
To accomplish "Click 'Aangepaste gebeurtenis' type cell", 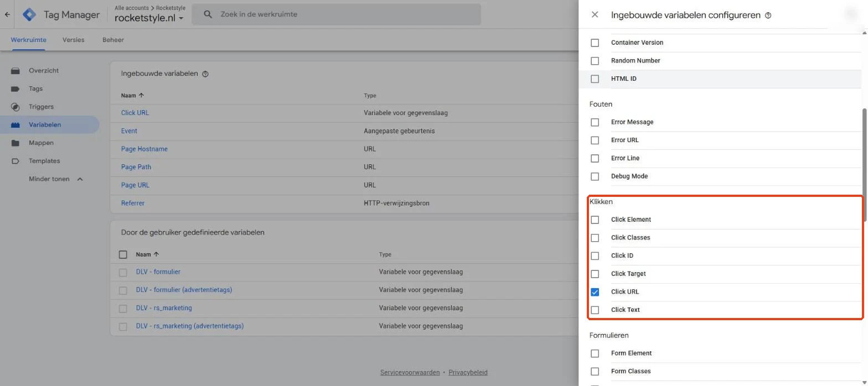I will click(399, 131).
